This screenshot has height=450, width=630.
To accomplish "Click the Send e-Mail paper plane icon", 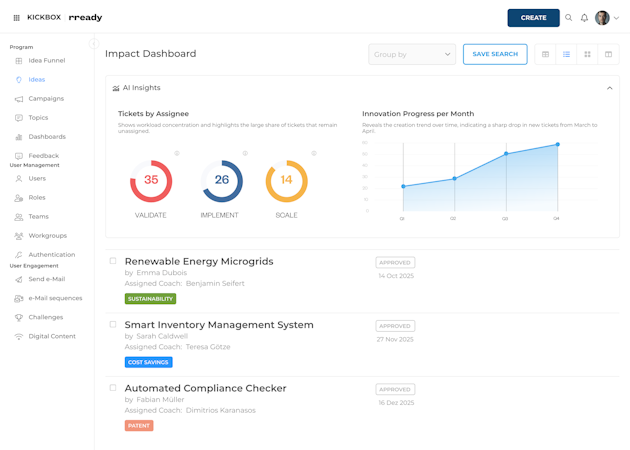I will click(x=18, y=279).
